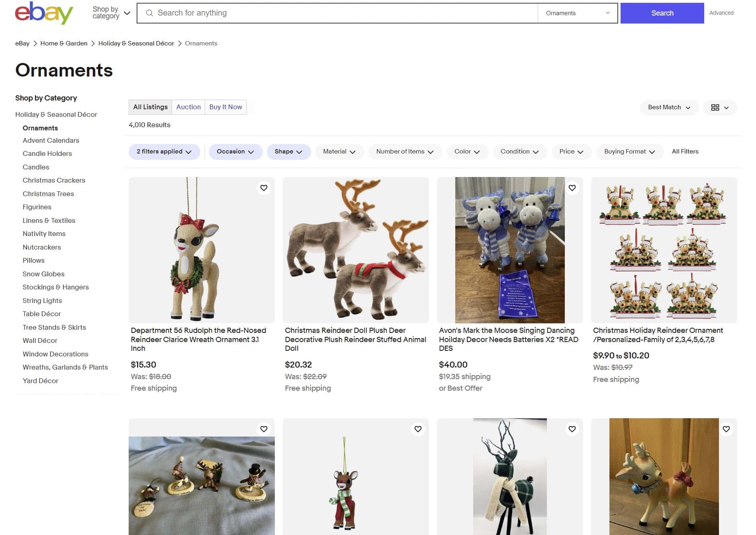Go to Tree Stands & Skirts category

[x=54, y=328]
